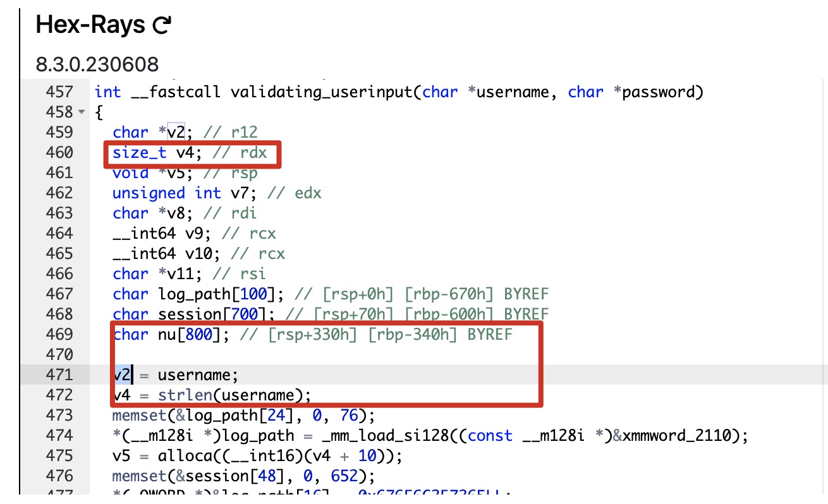This screenshot has height=504, width=828.
Task: Click the 'char *v2; // r12' declaration
Action: (185, 133)
